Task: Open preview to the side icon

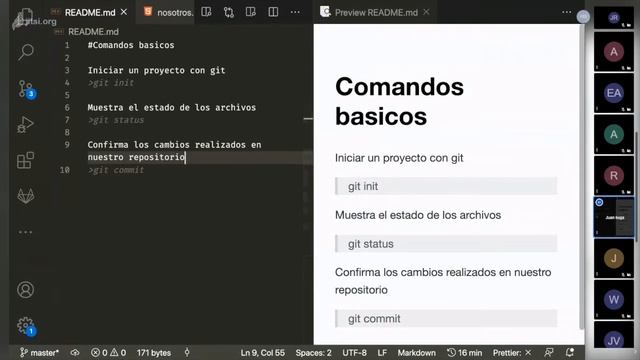Action: [206, 12]
